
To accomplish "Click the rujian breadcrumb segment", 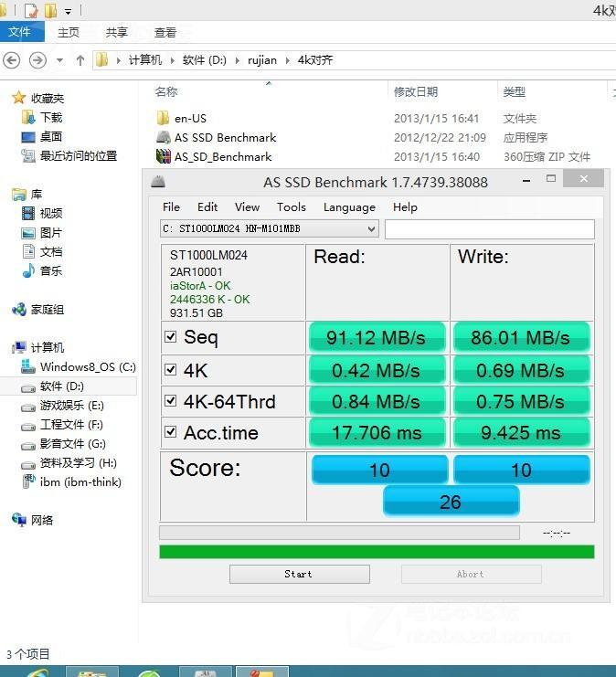I will point(262,60).
